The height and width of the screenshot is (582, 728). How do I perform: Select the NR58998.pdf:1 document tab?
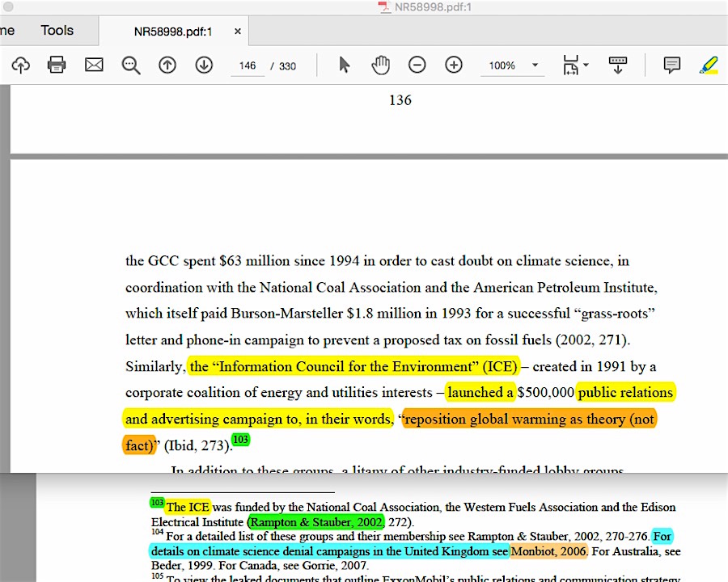[x=173, y=32]
